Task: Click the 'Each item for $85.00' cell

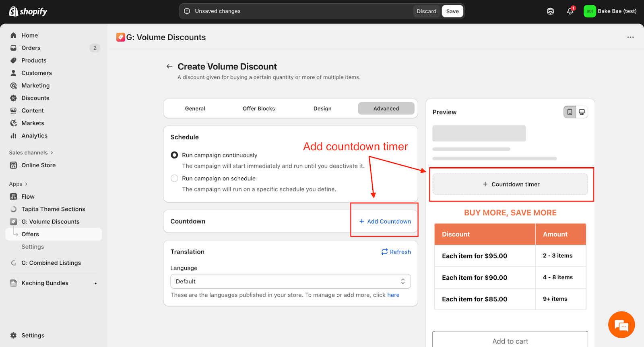Action: point(485,299)
